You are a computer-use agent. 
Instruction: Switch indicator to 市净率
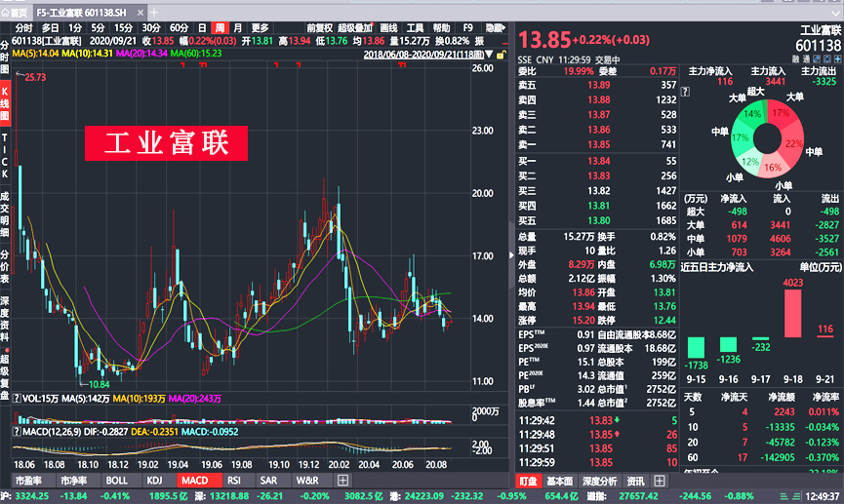pyautogui.click(x=74, y=481)
